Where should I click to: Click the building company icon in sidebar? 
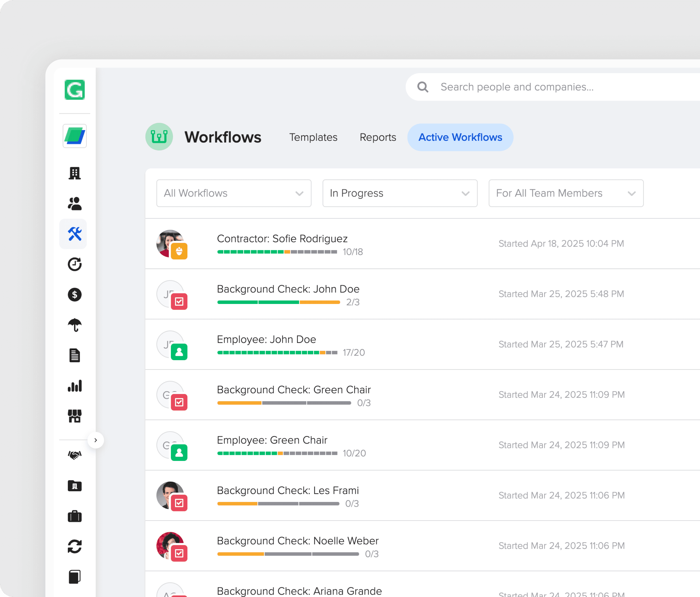(74, 173)
